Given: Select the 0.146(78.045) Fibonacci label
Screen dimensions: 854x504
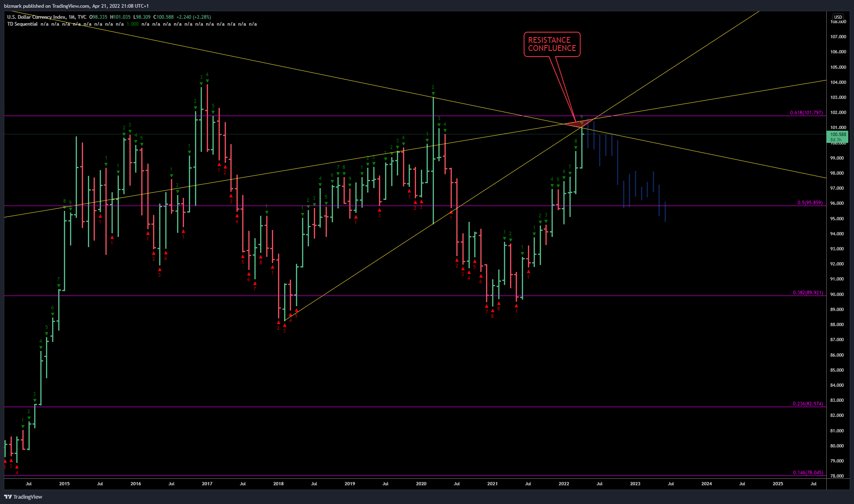Looking at the screenshot, I should 808,473.
